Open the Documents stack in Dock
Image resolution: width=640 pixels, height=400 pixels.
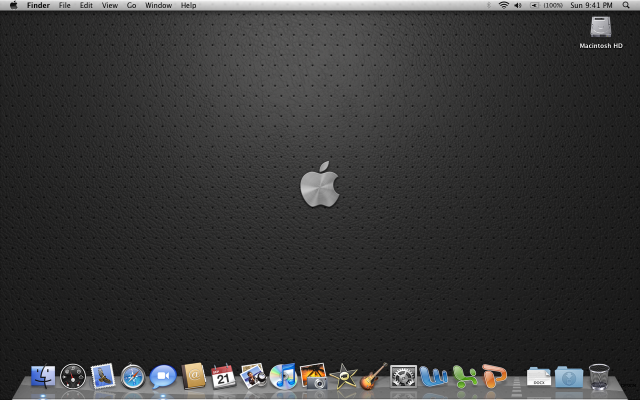[x=539, y=376]
